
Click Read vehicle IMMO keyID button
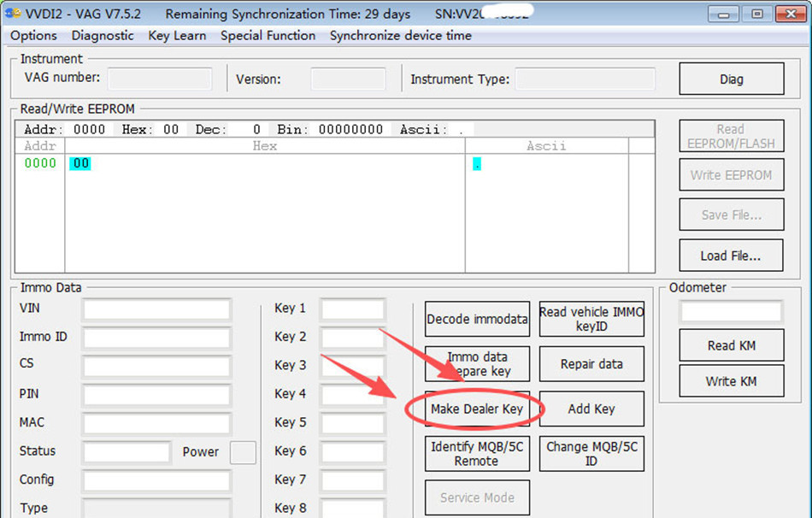(x=591, y=319)
